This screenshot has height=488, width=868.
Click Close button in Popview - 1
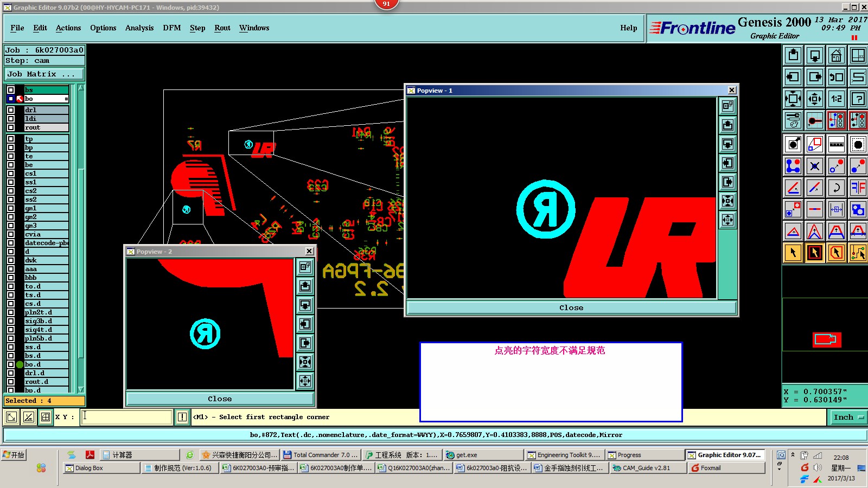coord(571,307)
